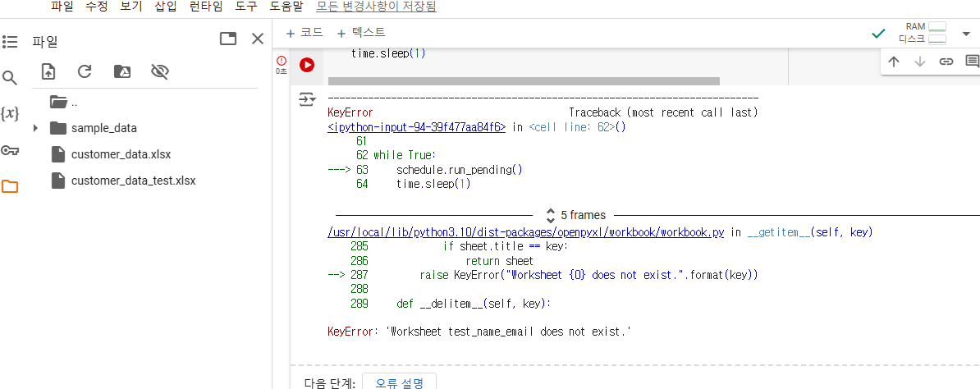980x389 pixels.
Task: Click the time.sleep(1) code line in cell
Action: 388,54
